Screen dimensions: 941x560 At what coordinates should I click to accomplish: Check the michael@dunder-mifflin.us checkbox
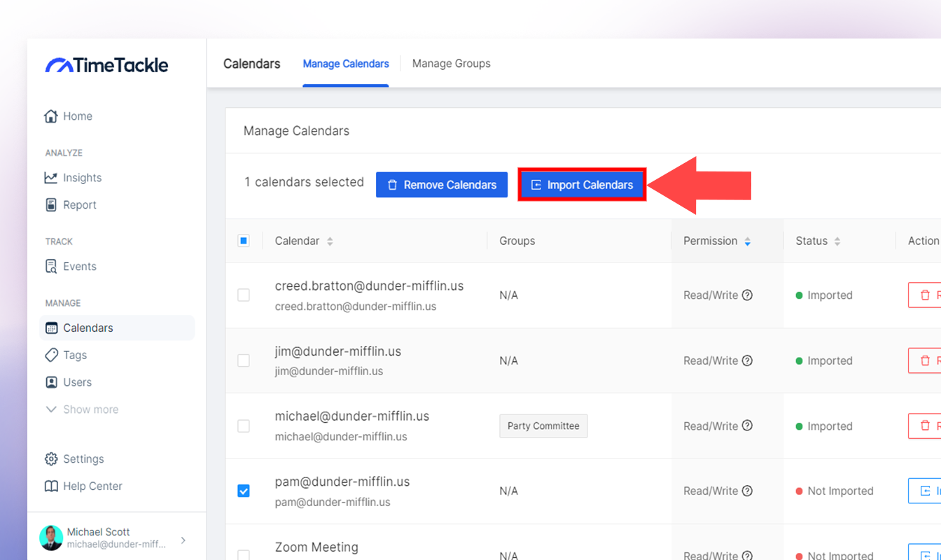click(244, 426)
